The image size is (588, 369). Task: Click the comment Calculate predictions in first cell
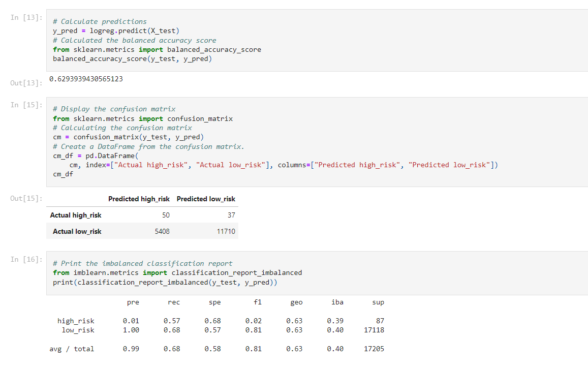coord(99,21)
